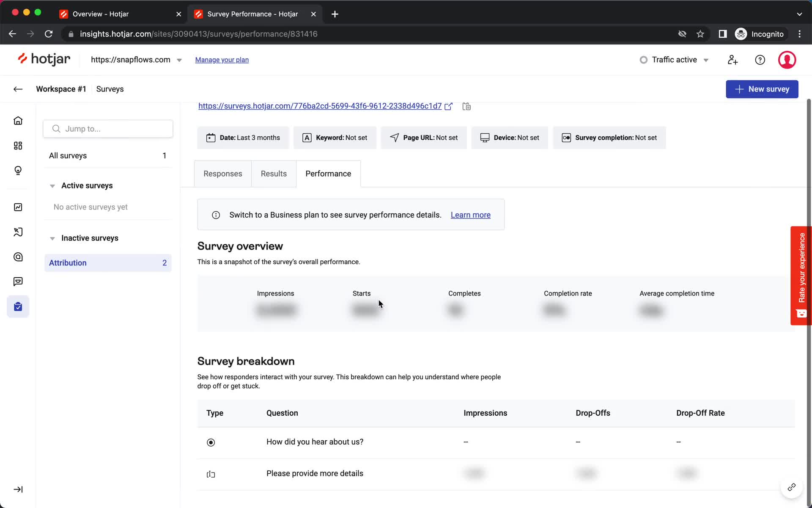The width and height of the screenshot is (812, 508).
Task: Click the external link icon next to survey URL
Action: click(449, 107)
